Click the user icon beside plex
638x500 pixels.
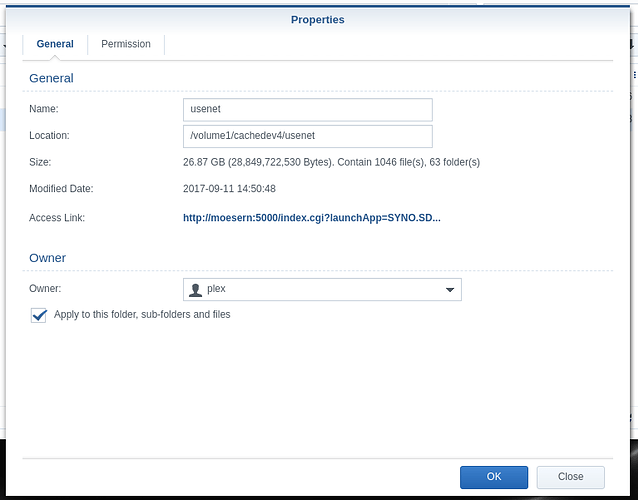(195, 290)
